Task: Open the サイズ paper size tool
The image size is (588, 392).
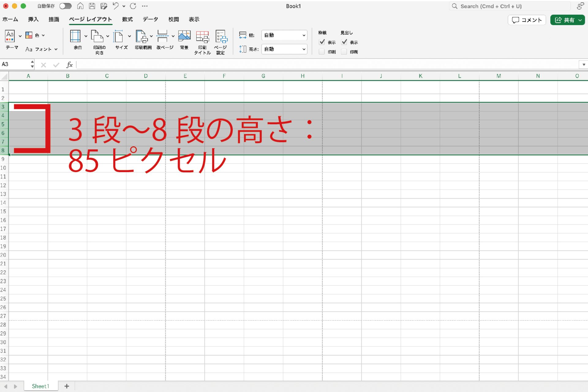Action: (118, 37)
